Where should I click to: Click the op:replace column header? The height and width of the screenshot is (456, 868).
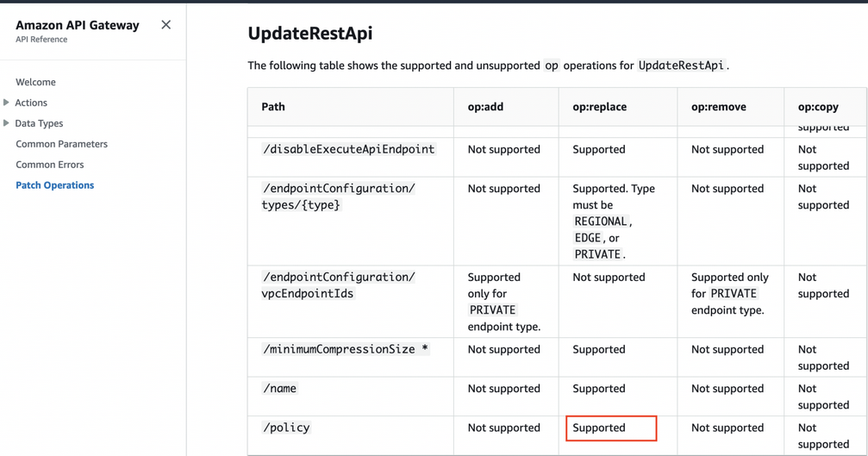pyautogui.click(x=600, y=107)
